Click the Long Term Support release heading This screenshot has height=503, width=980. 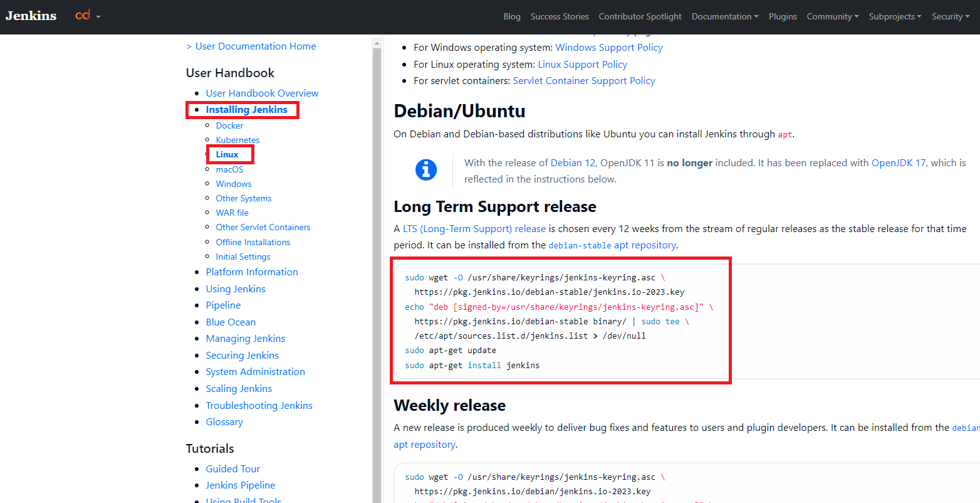(495, 207)
